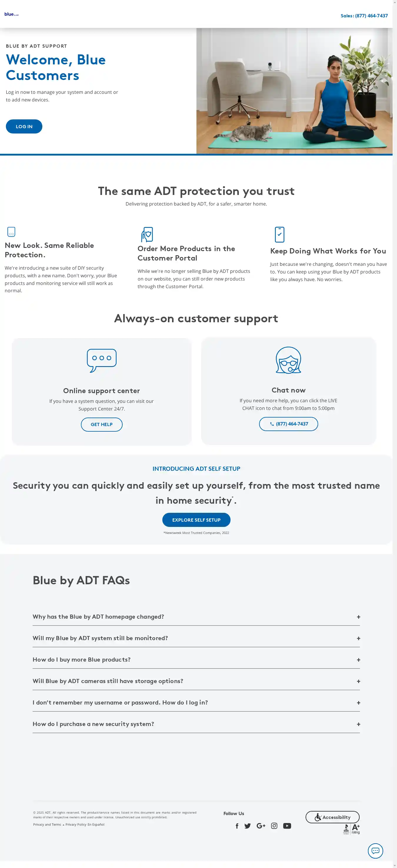Open the Twitter social icon

(247, 826)
